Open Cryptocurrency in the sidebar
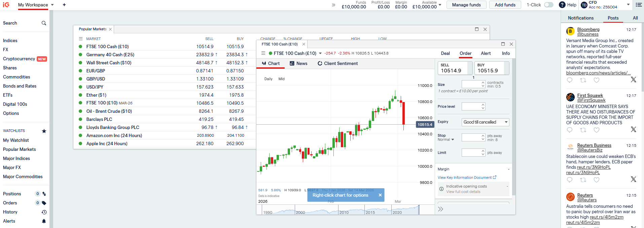Viewport: 644px width, 228px height. 19,59
